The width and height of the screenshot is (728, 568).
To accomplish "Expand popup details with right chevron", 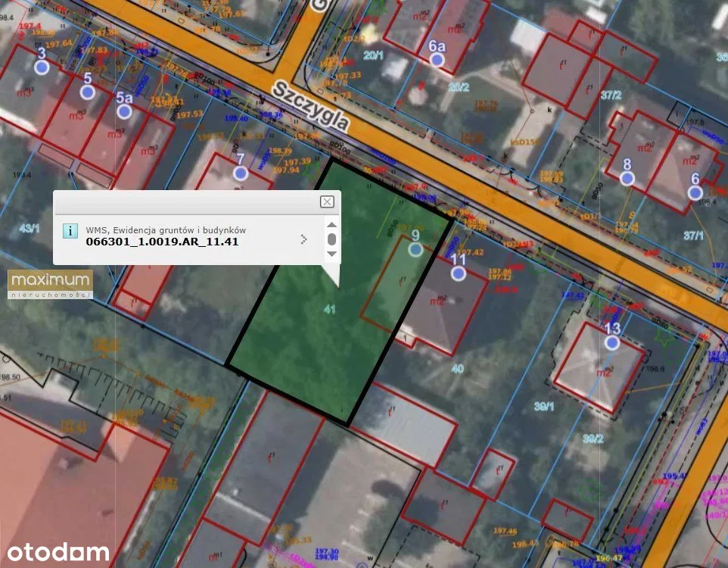I will coord(304,239).
